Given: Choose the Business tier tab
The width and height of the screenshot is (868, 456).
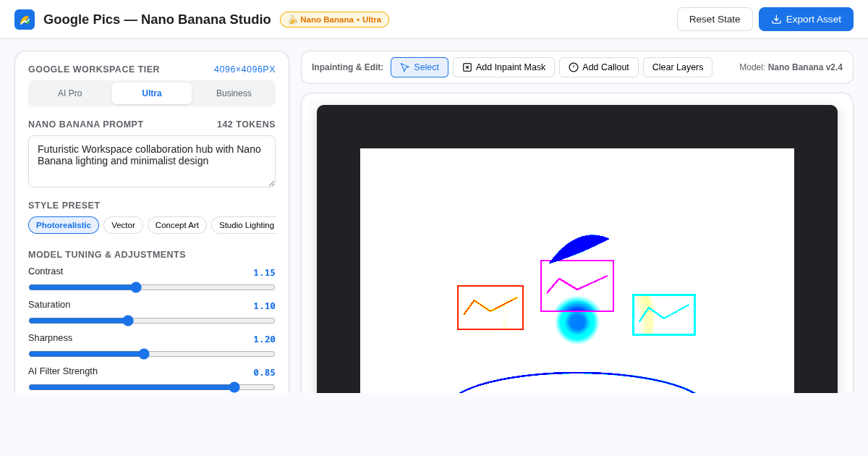Looking at the screenshot, I should 234,93.
